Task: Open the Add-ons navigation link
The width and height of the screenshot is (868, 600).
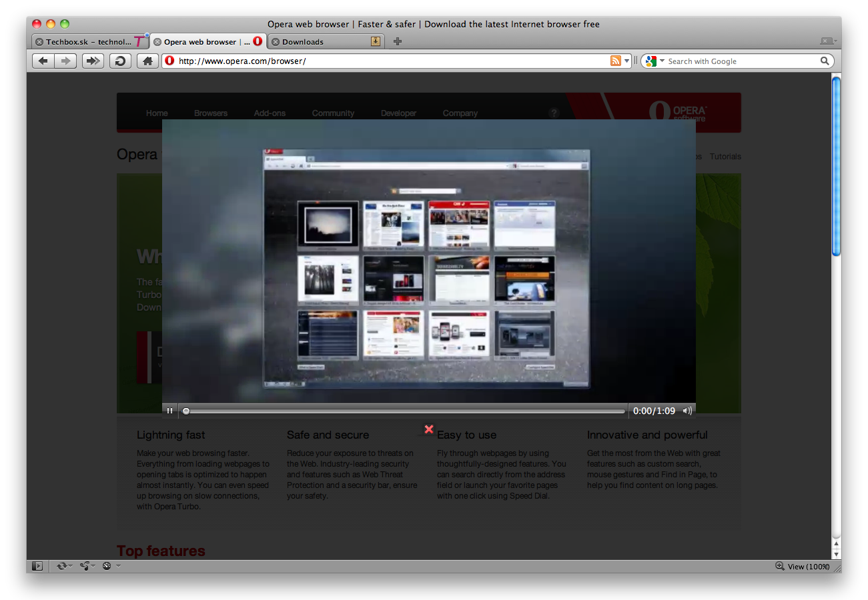Action: tap(270, 113)
